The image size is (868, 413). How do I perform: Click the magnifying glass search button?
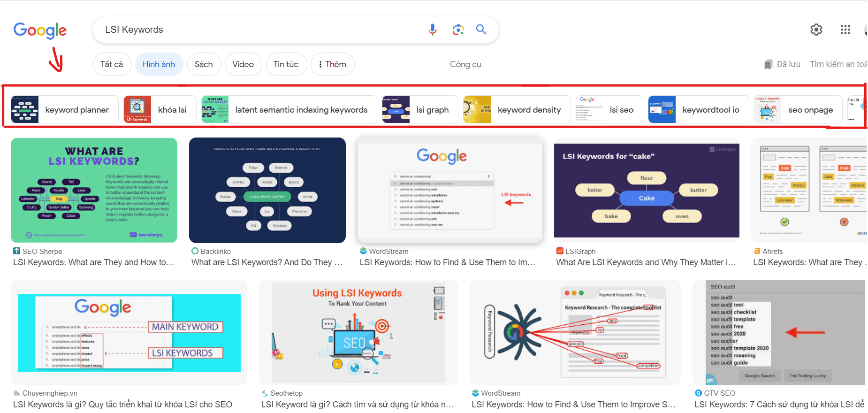(x=481, y=30)
